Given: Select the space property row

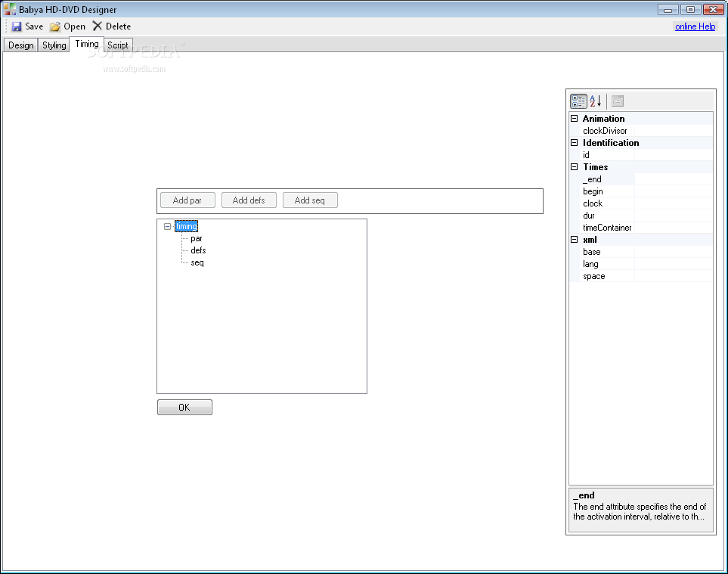Looking at the screenshot, I should click(641, 276).
